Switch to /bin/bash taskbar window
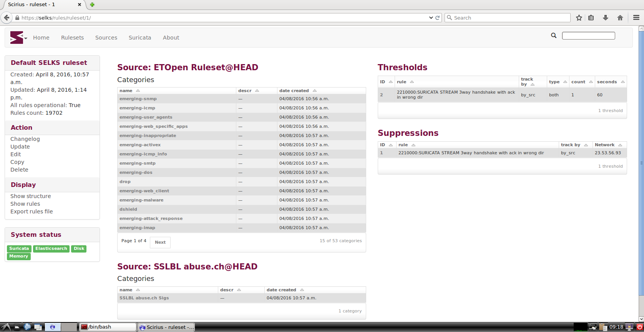644x332 pixels. coord(108,327)
